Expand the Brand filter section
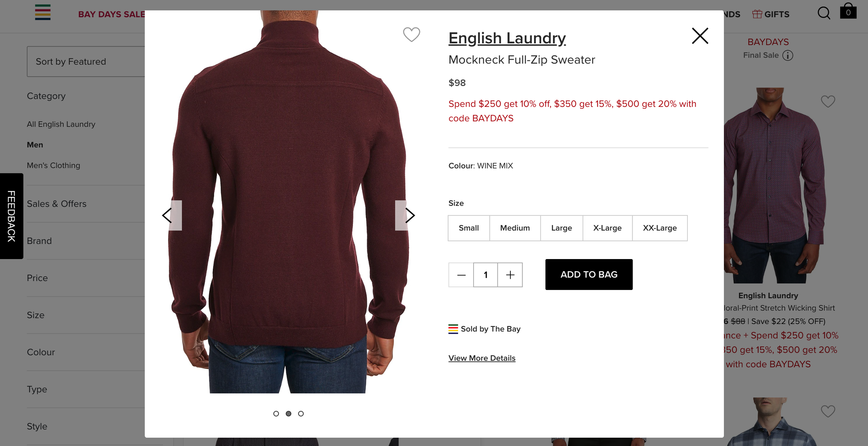Viewport: 868px width, 446px height. [x=86, y=241]
